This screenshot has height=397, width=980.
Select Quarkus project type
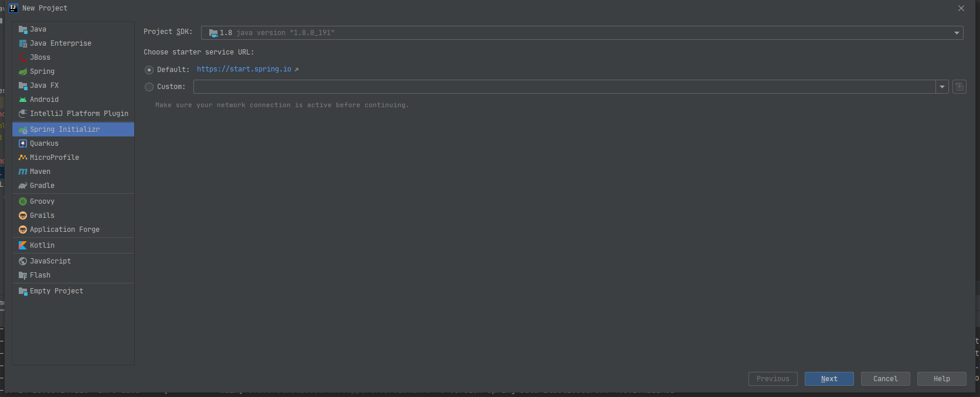coord(73,143)
